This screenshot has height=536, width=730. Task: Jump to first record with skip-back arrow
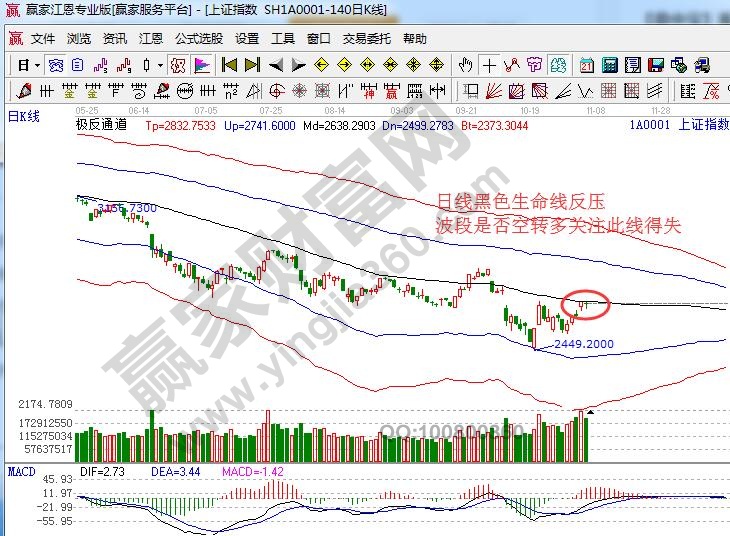click(x=228, y=65)
